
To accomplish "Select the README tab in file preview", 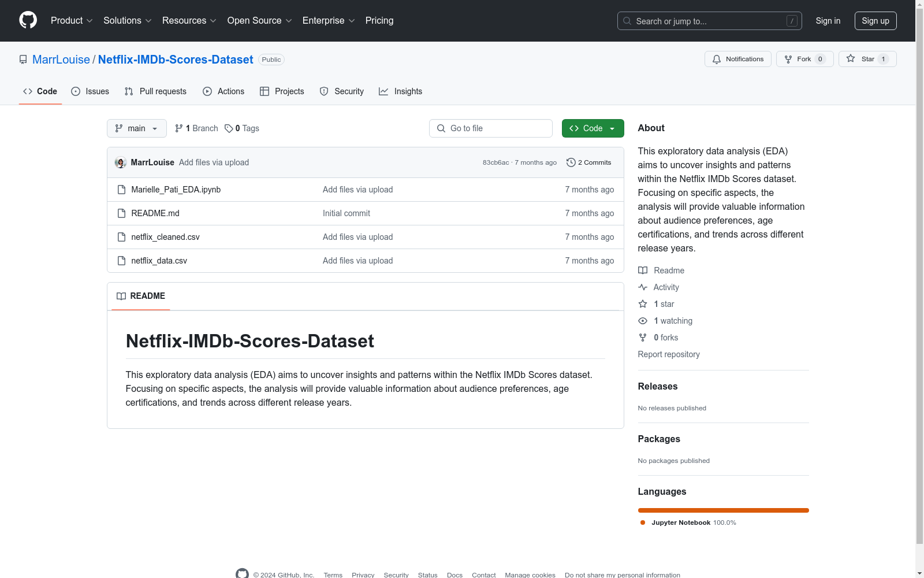I will [141, 296].
